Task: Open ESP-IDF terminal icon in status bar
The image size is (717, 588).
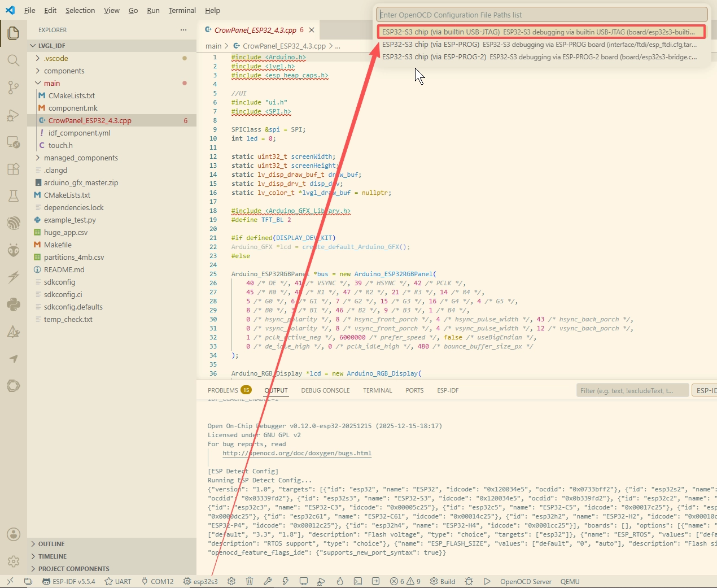Action: click(x=358, y=581)
